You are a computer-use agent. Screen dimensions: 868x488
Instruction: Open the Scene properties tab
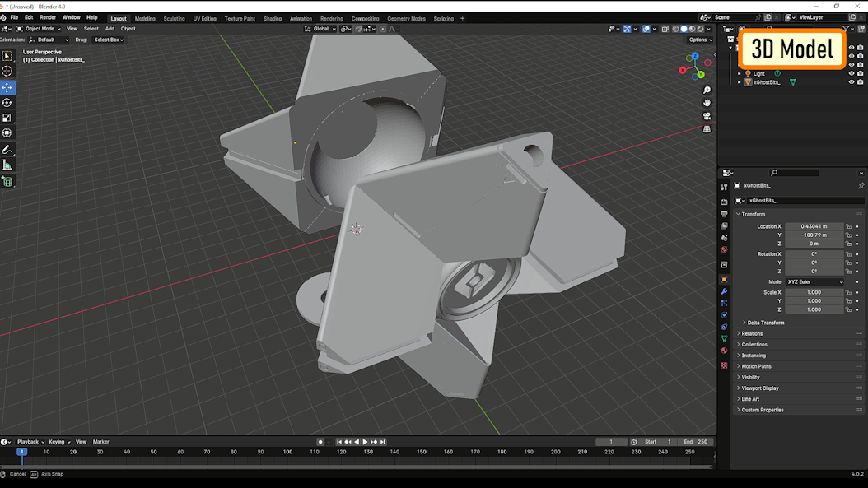[x=724, y=237]
